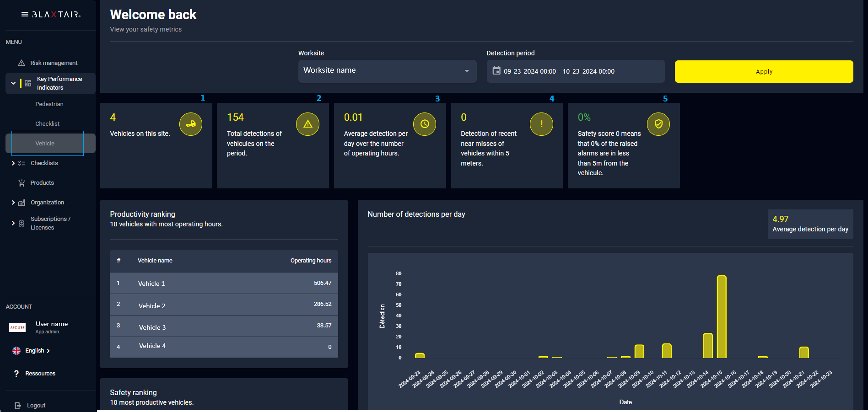Go to the Products menu item
868x412 pixels.
point(42,183)
